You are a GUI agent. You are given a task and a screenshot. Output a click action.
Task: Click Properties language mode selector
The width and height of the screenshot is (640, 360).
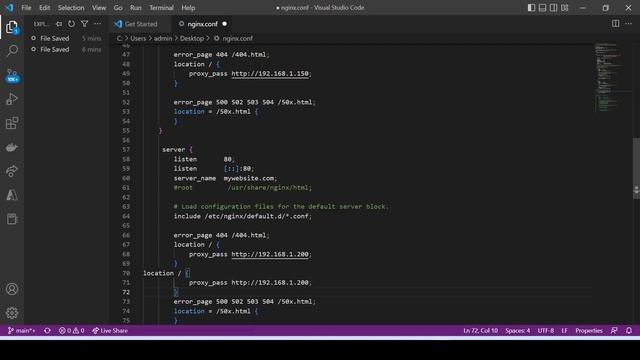point(589,331)
